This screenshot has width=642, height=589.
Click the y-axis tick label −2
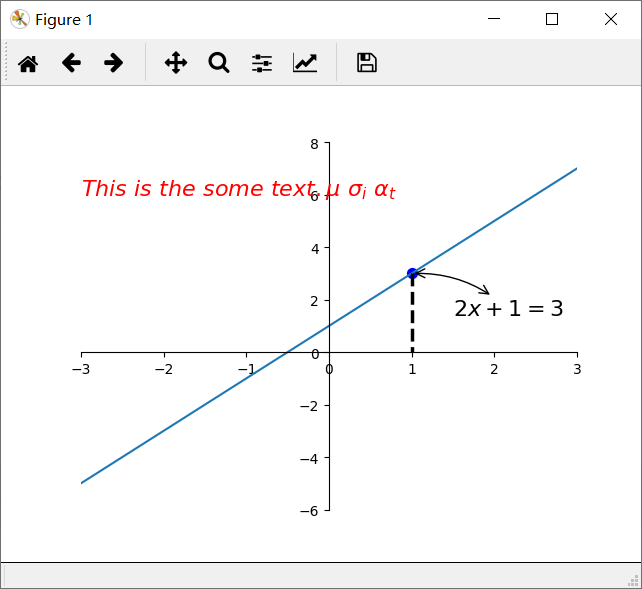click(309, 406)
